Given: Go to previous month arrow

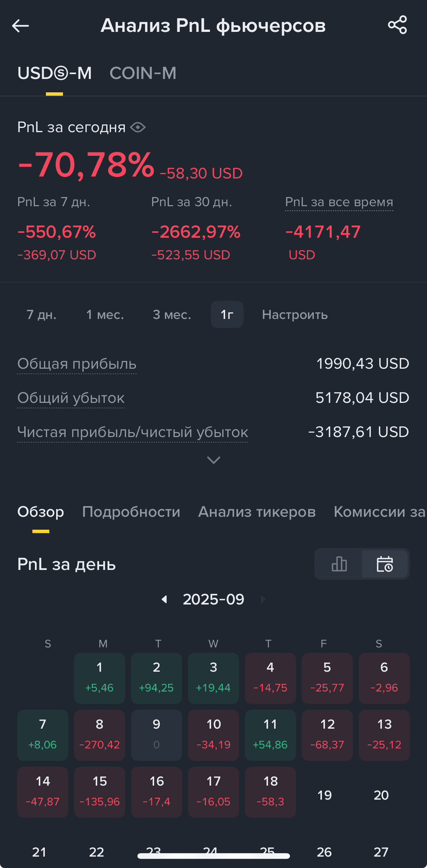Looking at the screenshot, I should pyautogui.click(x=164, y=599).
